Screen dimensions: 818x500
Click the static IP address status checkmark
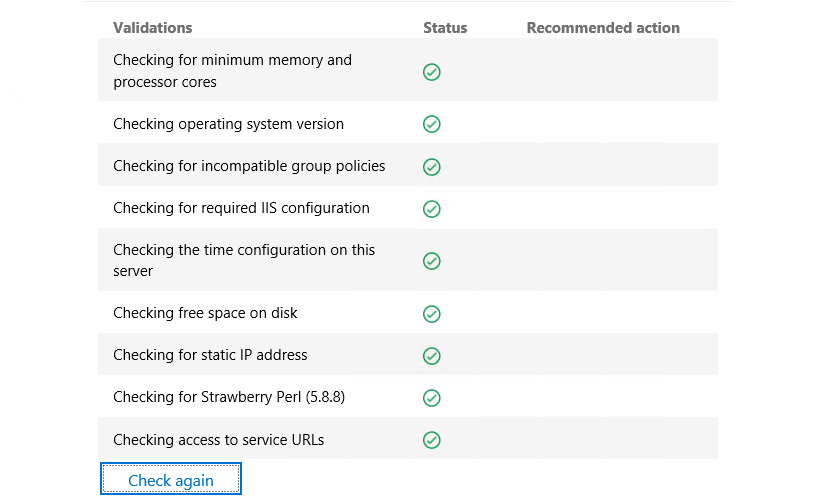coord(431,356)
